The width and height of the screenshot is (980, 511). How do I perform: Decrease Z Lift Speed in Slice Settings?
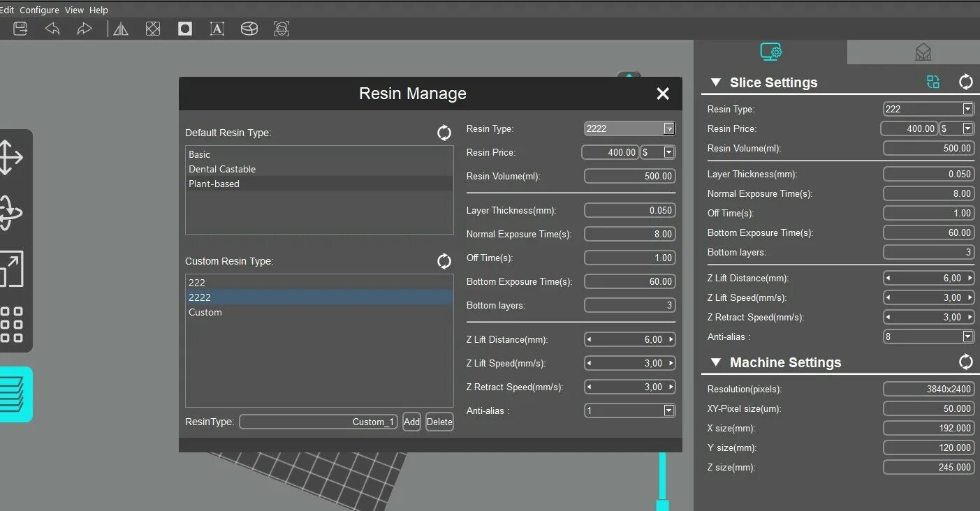pos(888,297)
